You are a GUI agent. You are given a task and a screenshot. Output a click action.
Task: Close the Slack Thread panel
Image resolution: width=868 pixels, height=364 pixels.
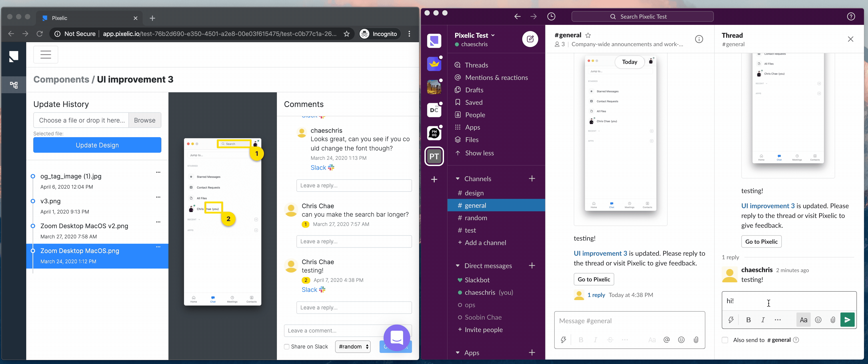[x=850, y=39]
